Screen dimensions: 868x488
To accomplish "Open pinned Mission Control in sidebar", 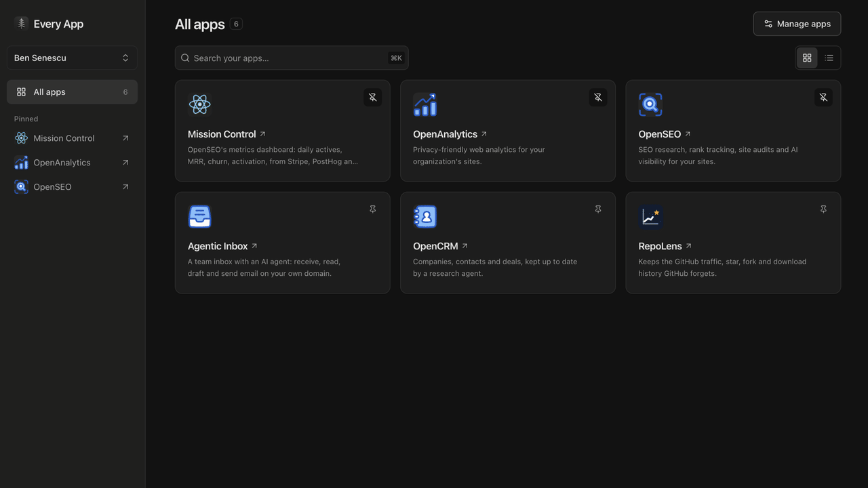I will 72,138.
